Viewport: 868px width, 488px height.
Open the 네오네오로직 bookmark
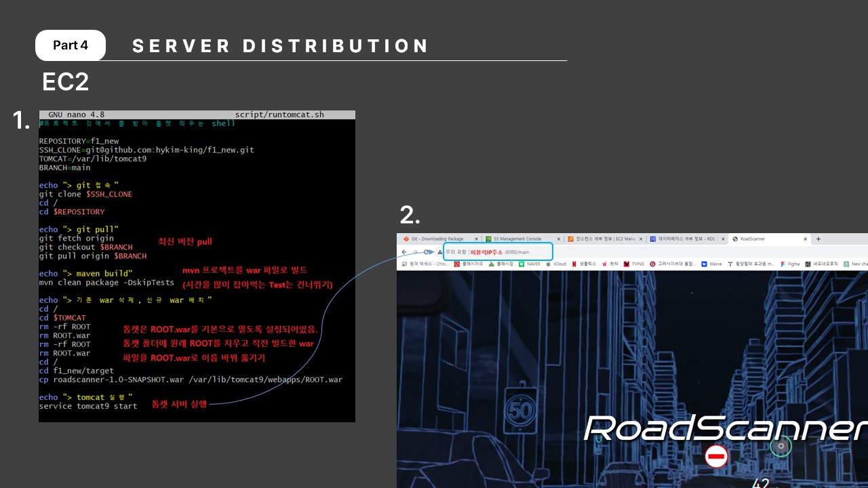(822, 264)
